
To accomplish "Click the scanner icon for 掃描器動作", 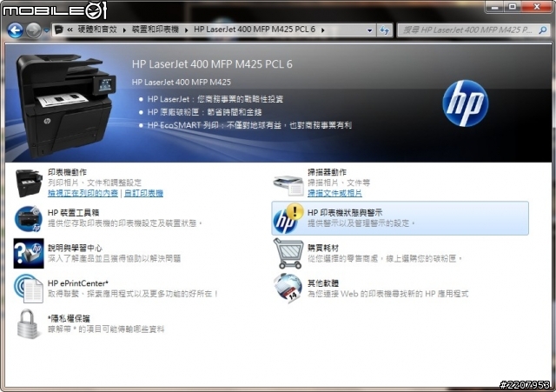I will point(288,185).
